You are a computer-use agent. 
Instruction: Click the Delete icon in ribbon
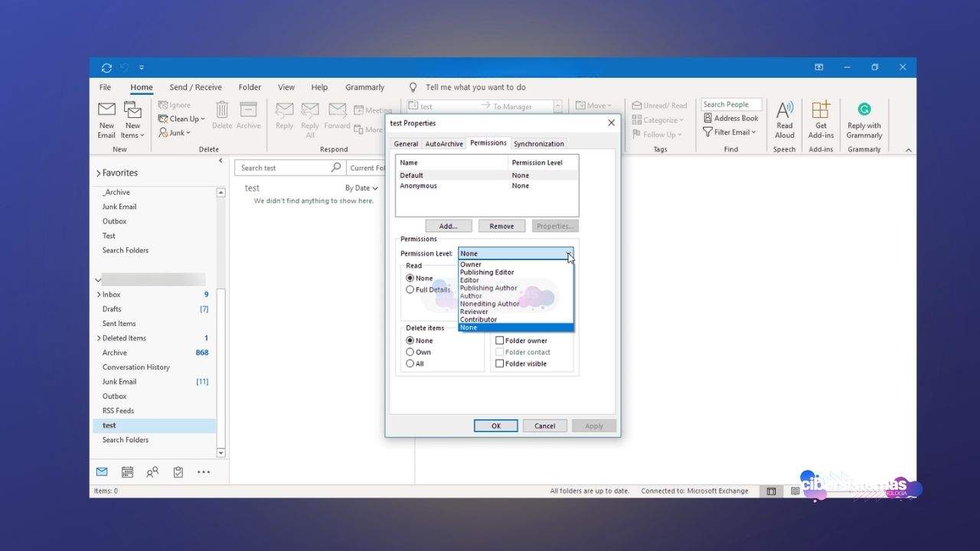point(222,111)
